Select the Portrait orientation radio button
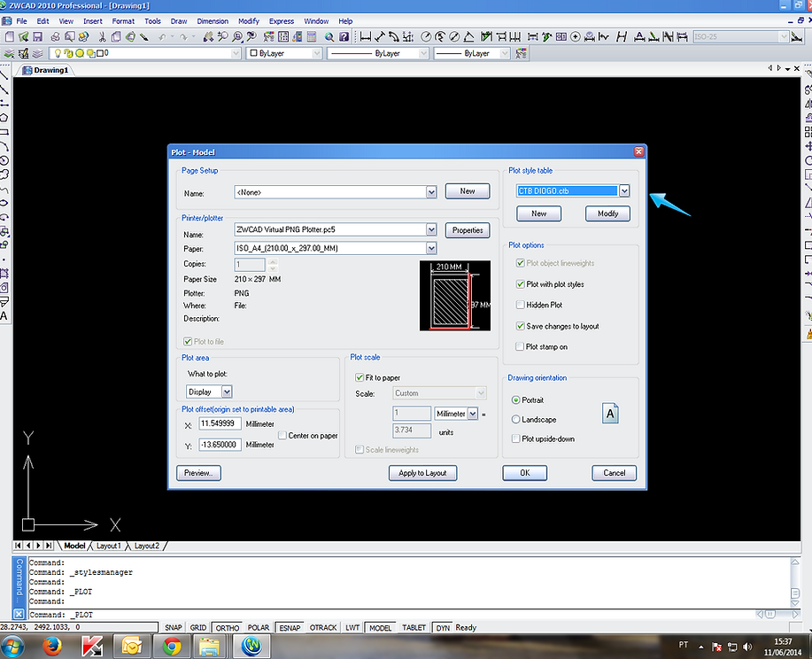 click(515, 400)
